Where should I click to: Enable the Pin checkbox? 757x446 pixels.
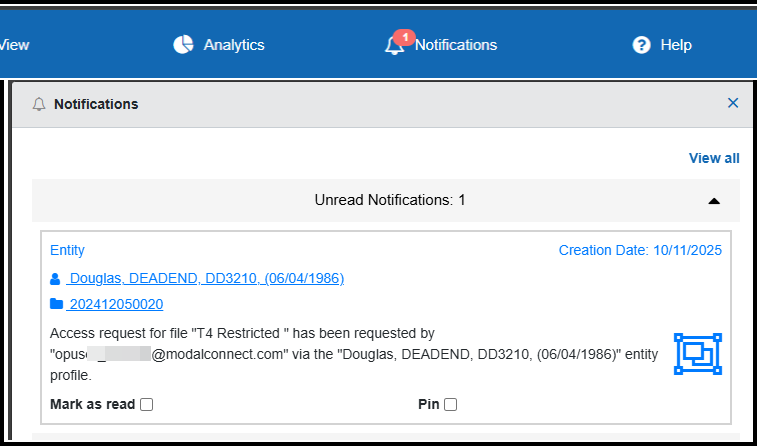pos(450,405)
